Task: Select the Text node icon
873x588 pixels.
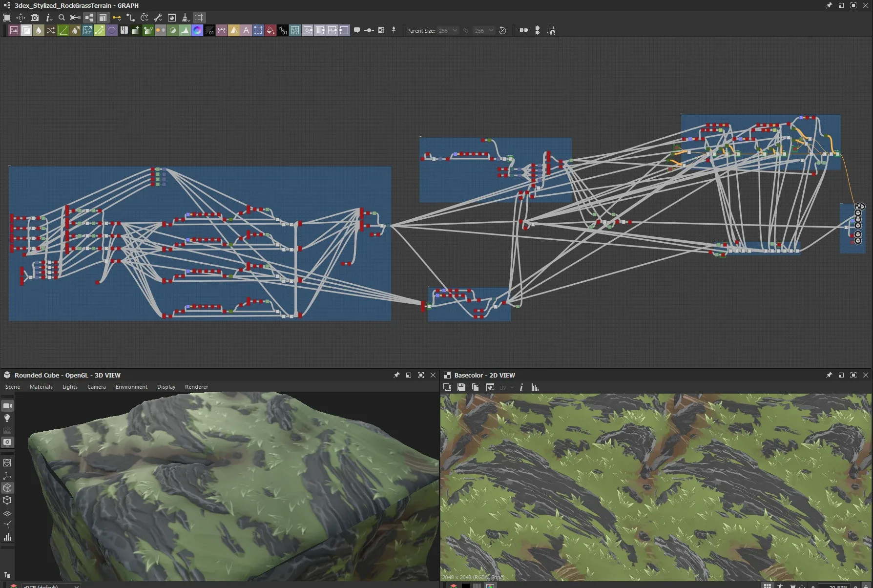Action: 246,31
